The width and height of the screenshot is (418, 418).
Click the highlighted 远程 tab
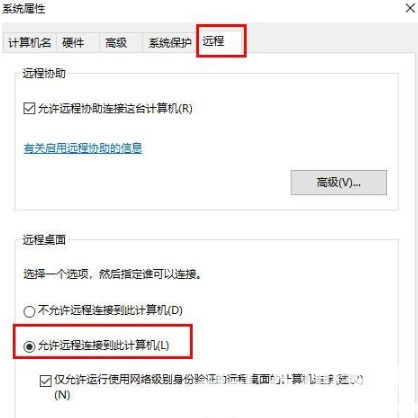point(221,41)
